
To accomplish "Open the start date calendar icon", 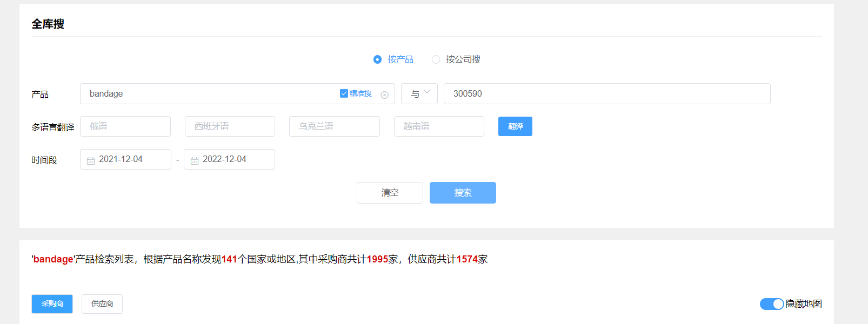I will click(91, 160).
